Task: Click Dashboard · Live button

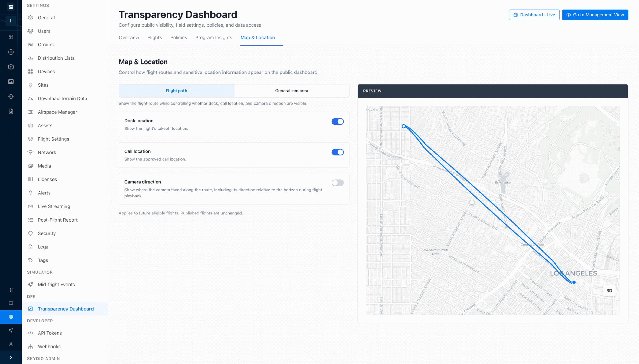Action: [534, 15]
